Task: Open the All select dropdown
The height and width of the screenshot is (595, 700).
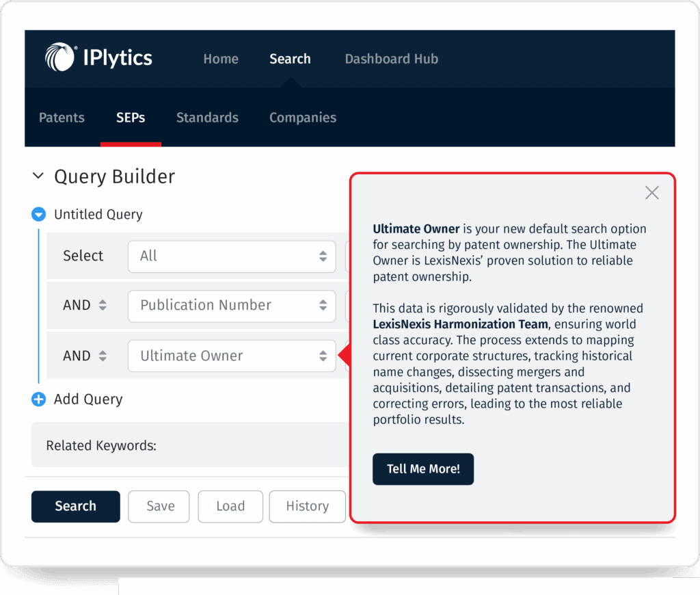Action: [232, 256]
